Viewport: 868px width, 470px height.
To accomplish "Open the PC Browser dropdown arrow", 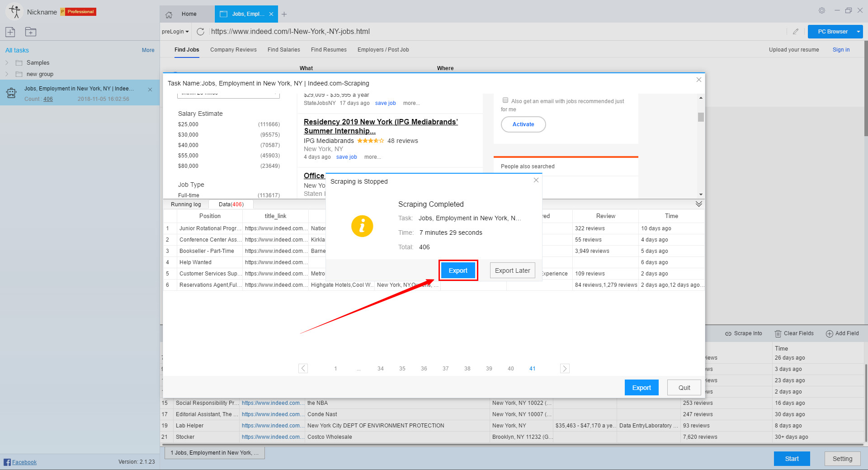I will 858,32.
